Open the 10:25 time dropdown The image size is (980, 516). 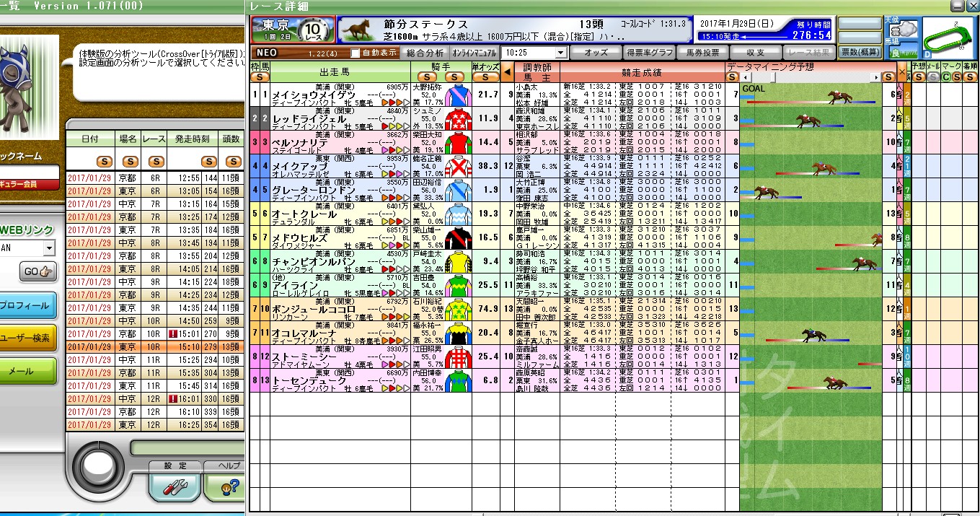(560, 53)
